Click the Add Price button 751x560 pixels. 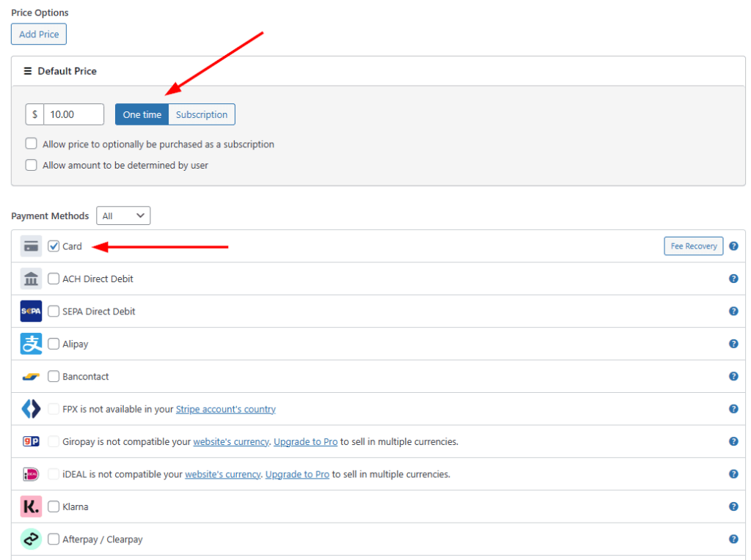pyautogui.click(x=39, y=34)
